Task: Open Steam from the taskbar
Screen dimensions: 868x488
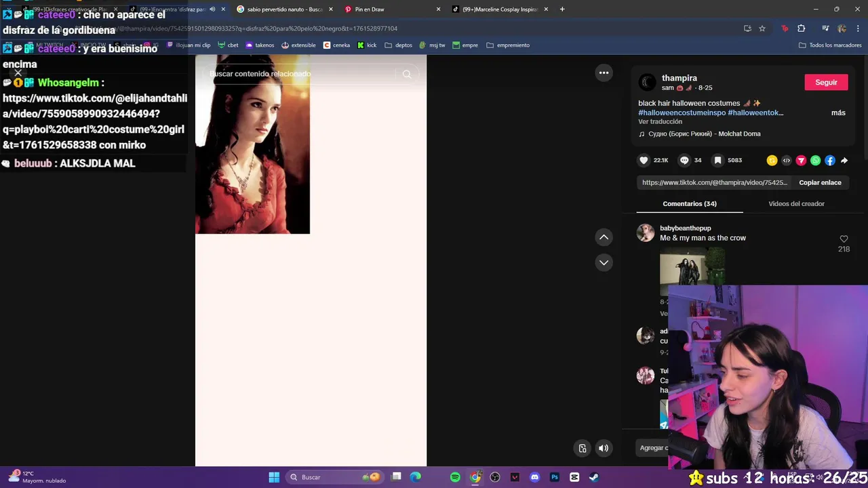Action: 594,477
